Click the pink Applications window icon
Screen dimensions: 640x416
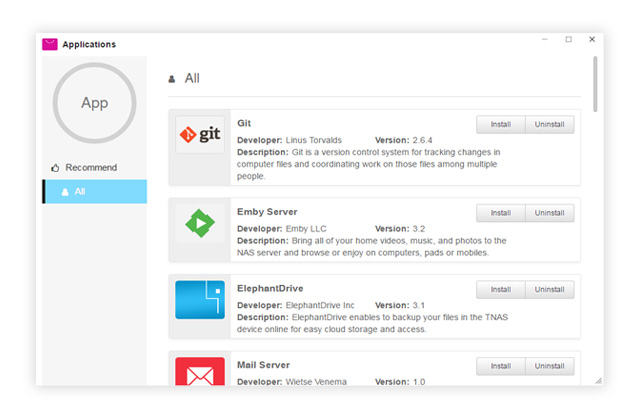tap(50, 44)
